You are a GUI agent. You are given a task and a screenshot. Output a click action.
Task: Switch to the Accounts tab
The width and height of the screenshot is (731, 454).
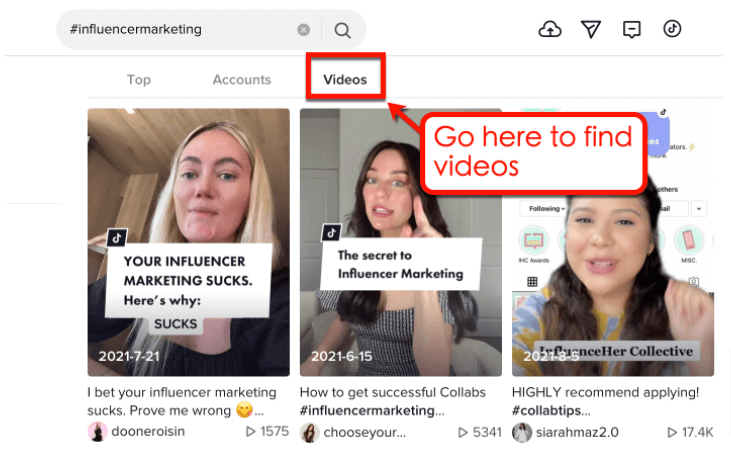pos(241,80)
